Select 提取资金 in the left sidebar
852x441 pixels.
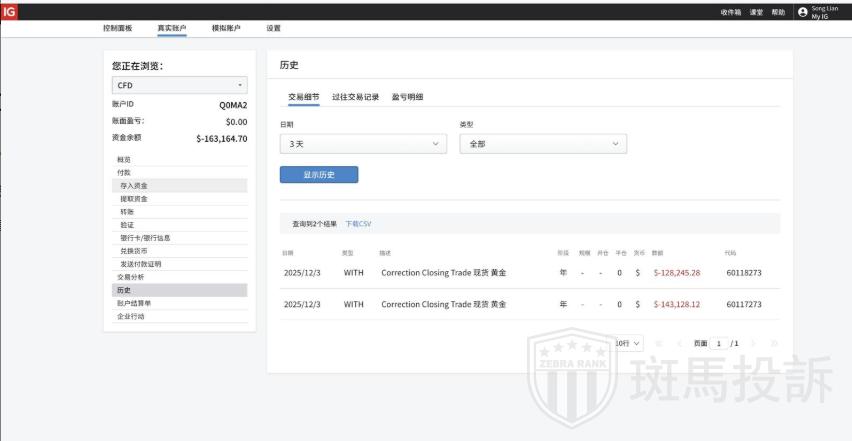click(133, 199)
